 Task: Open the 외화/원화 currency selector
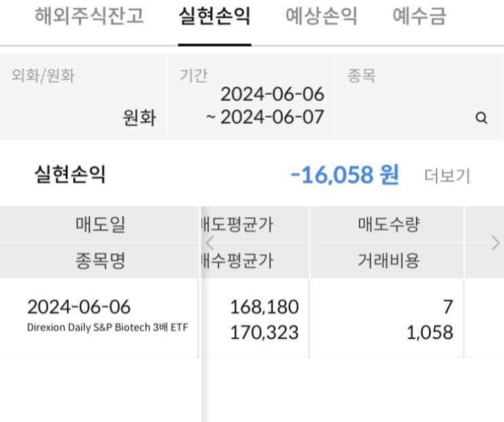83,97
